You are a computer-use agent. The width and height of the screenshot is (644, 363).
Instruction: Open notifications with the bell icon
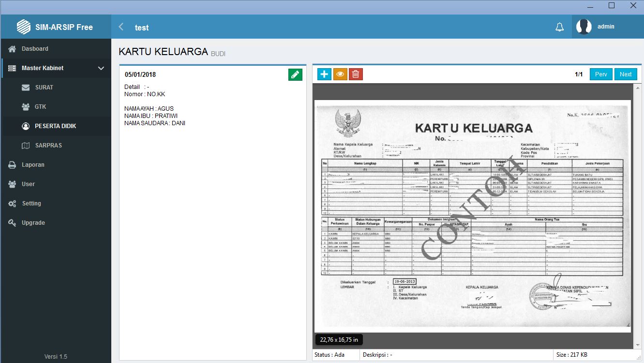click(559, 27)
